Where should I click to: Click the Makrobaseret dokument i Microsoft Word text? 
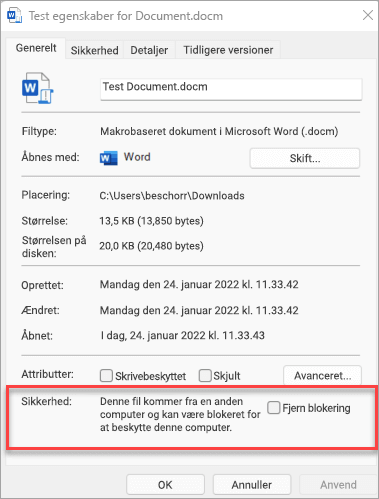click(219, 131)
